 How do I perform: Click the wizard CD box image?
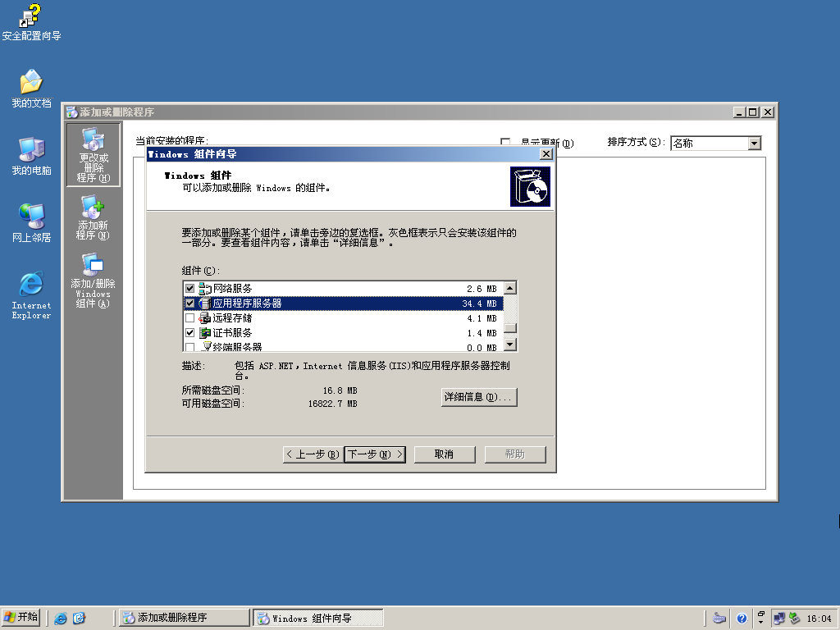pos(530,186)
